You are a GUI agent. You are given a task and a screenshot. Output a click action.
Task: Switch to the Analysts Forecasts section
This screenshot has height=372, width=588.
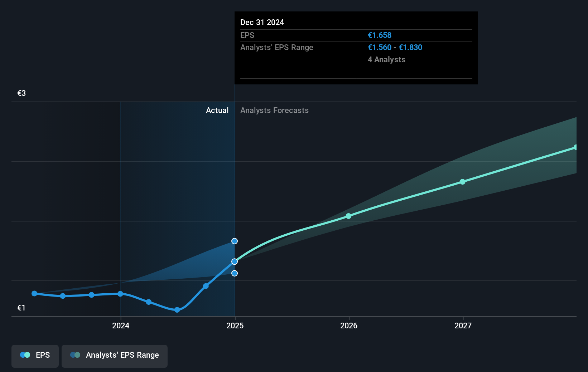coord(274,110)
